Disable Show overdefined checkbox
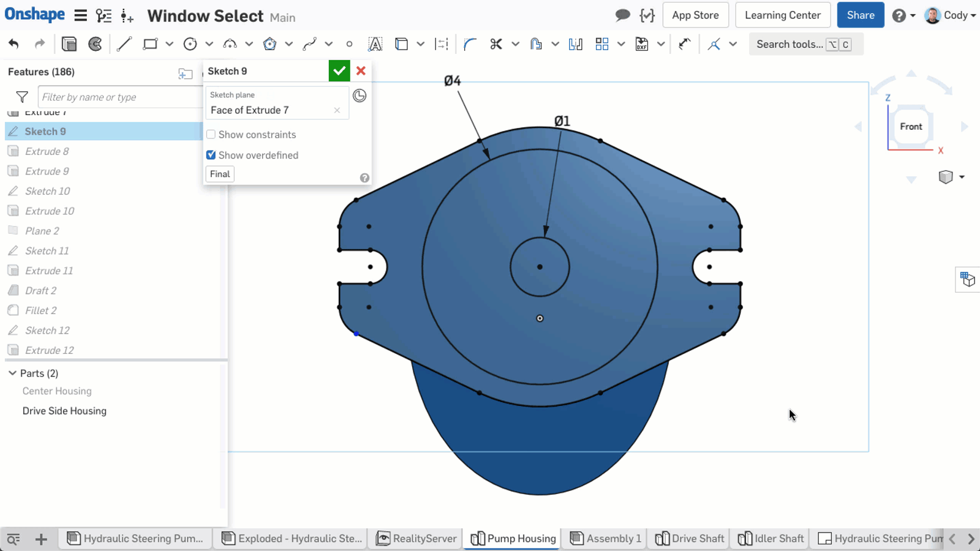The width and height of the screenshot is (980, 551). click(x=211, y=155)
